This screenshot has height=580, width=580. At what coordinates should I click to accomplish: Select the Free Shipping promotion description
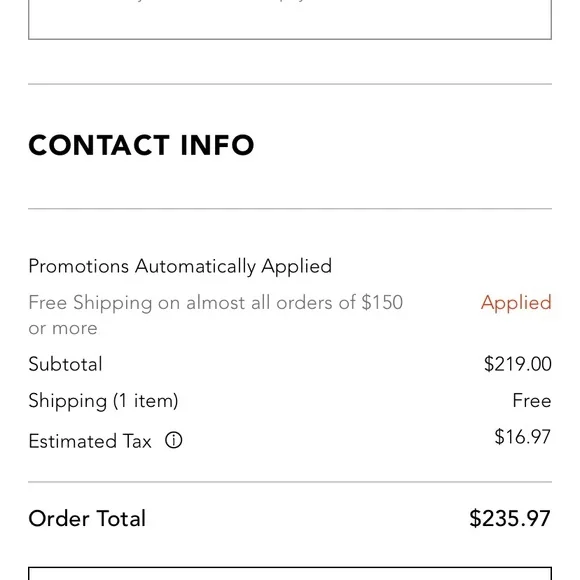(x=216, y=315)
